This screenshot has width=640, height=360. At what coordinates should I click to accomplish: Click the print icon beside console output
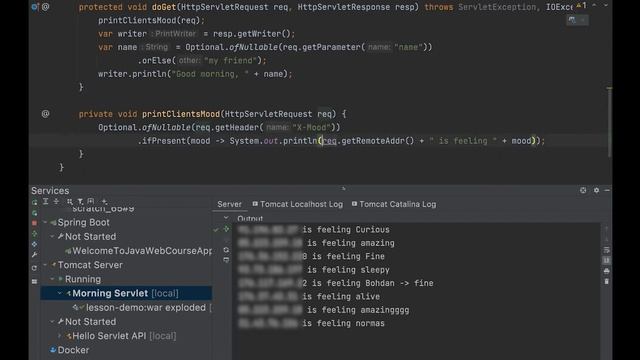pos(607,271)
